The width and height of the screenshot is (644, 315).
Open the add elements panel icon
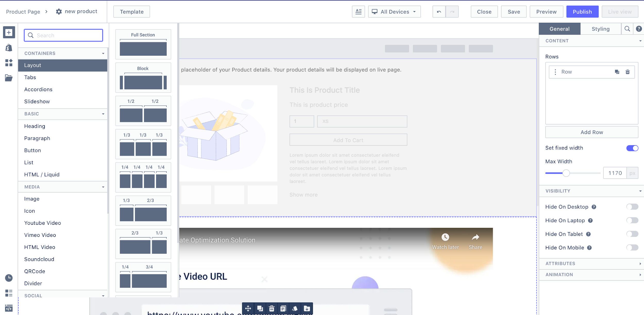[x=9, y=32]
